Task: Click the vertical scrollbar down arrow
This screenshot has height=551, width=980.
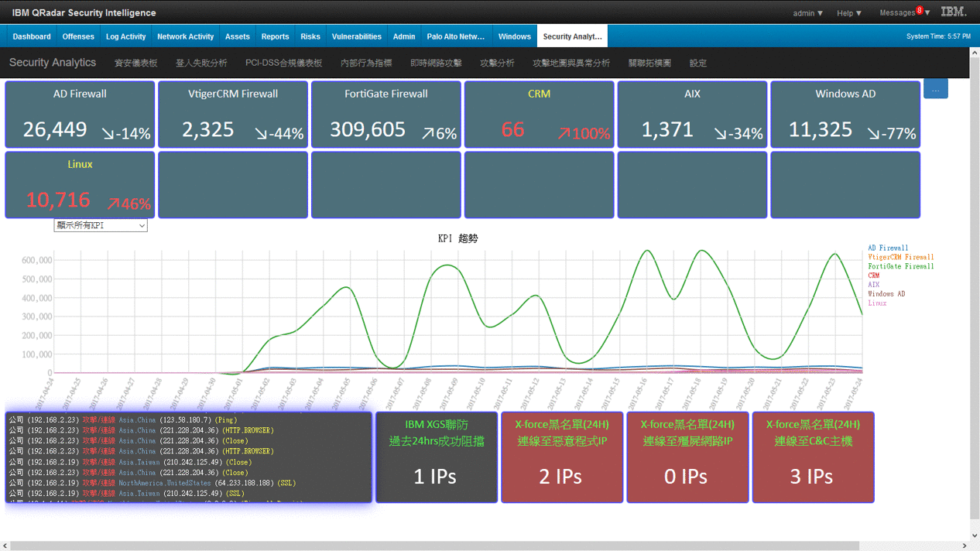Action: click(x=974, y=536)
